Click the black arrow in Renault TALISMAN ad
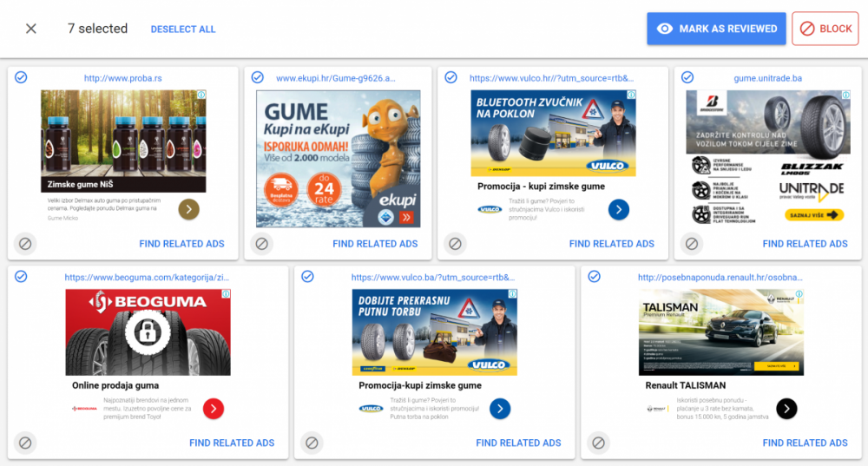The height and width of the screenshot is (466, 868). tap(786, 409)
